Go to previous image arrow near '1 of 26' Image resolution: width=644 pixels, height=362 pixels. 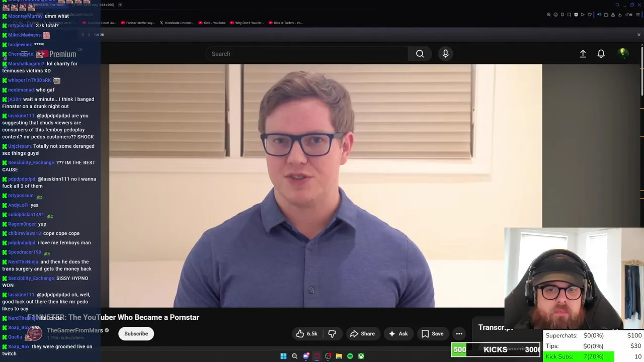[83, 35]
